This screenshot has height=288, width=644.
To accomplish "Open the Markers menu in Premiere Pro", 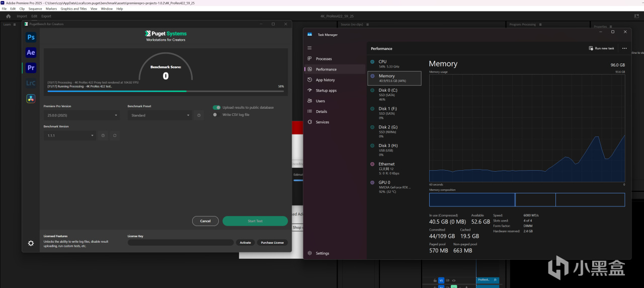I will point(51,9).
